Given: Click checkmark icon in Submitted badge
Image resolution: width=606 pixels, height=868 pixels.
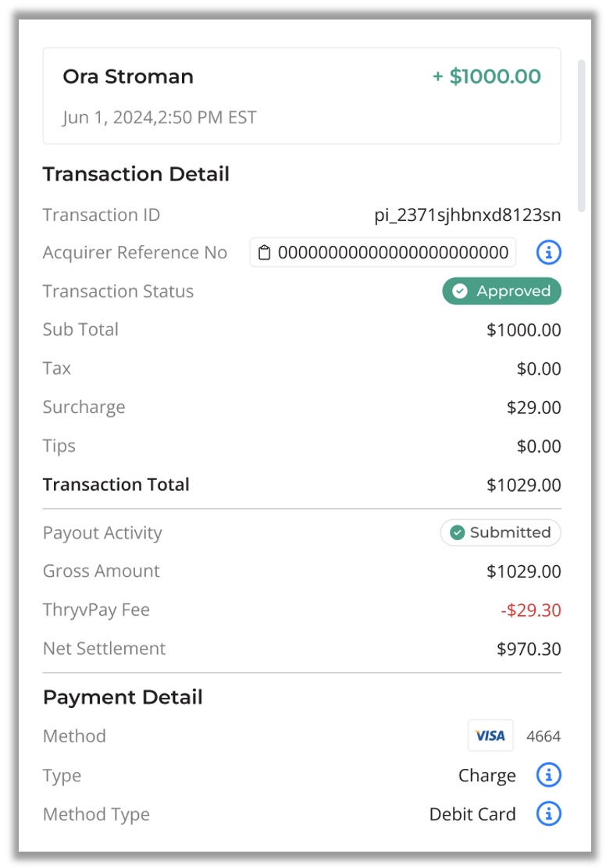Looking at the screenshot, I should [457, 532].
